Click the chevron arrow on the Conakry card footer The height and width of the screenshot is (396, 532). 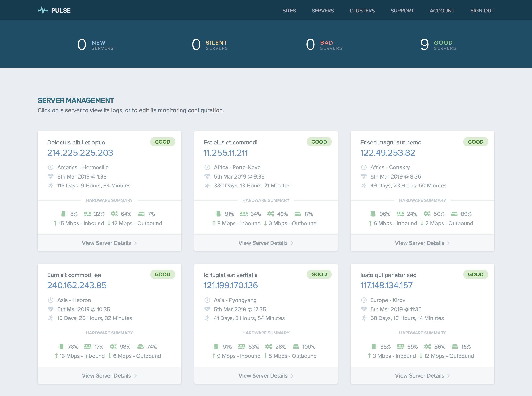click(449, 243)
